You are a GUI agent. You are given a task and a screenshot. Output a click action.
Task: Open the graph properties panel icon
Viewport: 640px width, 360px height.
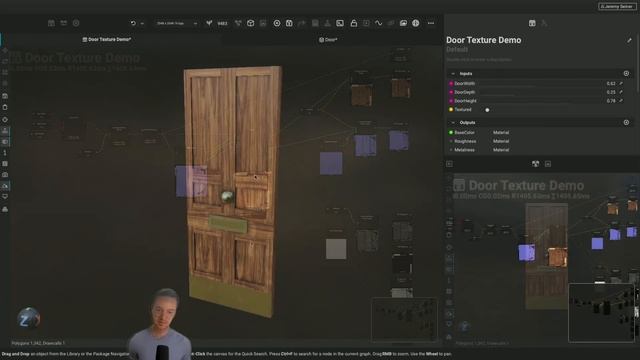point(532,23)
